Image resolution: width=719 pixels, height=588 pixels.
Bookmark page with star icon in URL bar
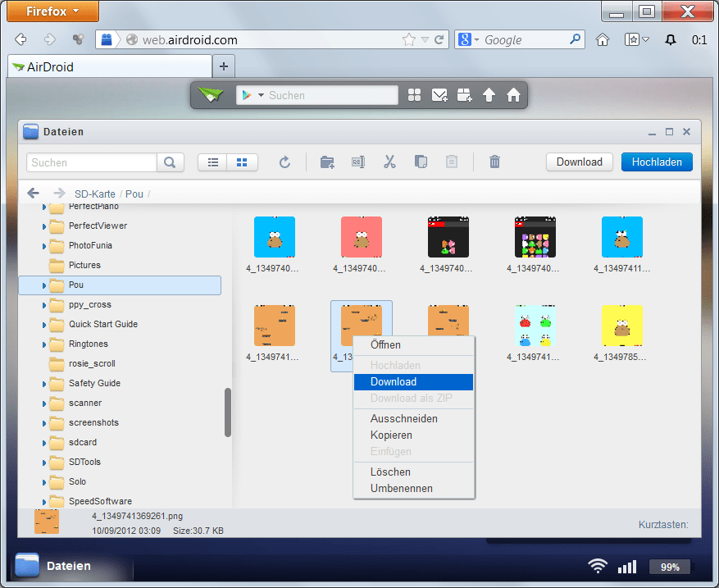[408, 40]
